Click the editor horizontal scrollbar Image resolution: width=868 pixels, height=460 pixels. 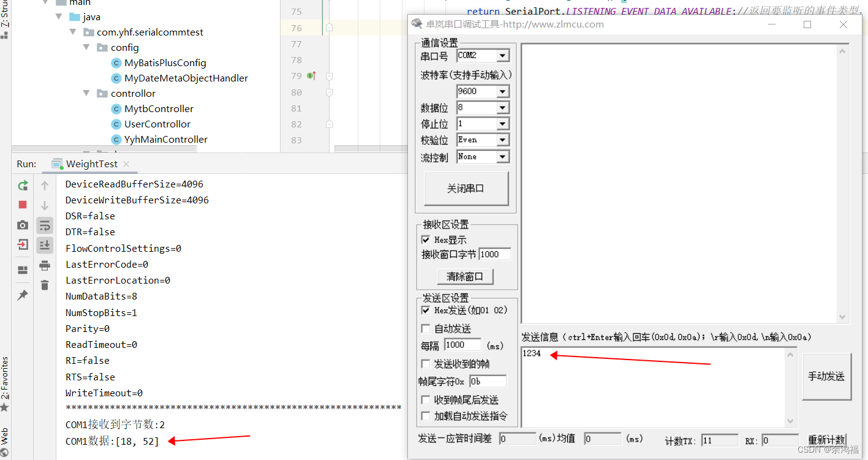[x=371, y=149]
